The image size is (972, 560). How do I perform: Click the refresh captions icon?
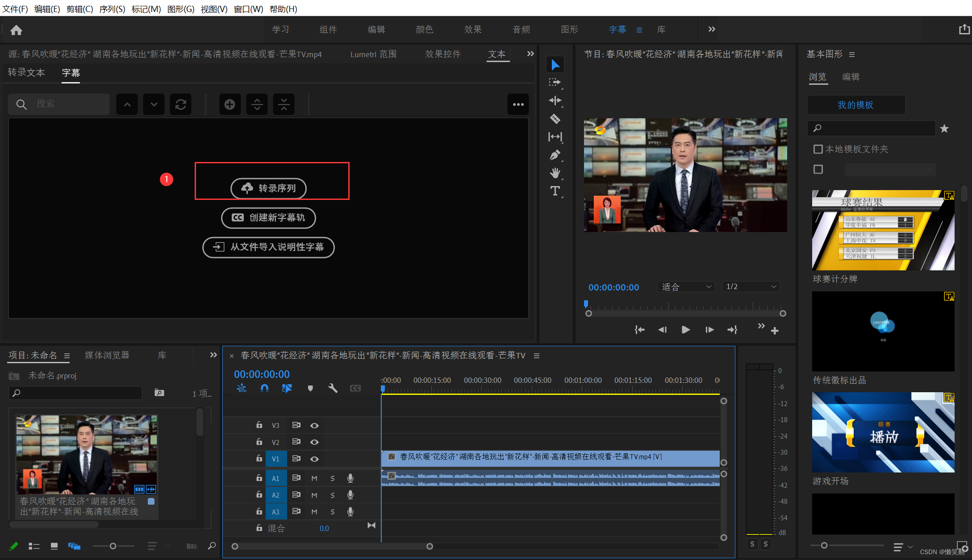181,104
